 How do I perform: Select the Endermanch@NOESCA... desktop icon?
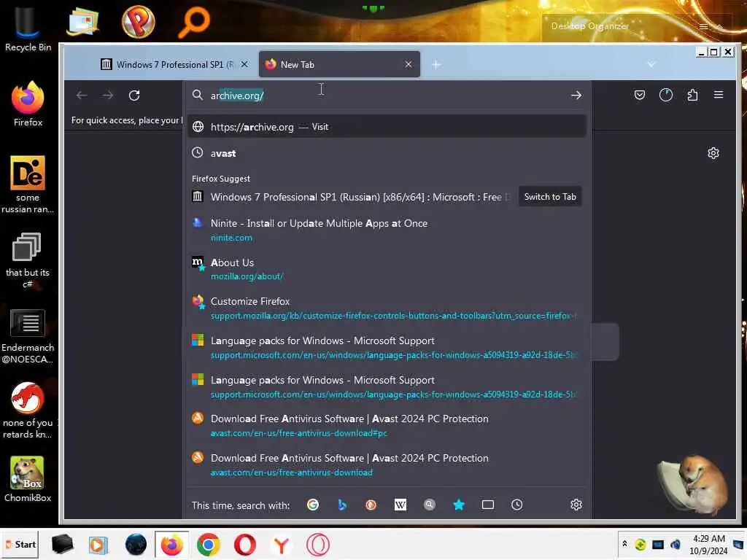coord(28,336)
